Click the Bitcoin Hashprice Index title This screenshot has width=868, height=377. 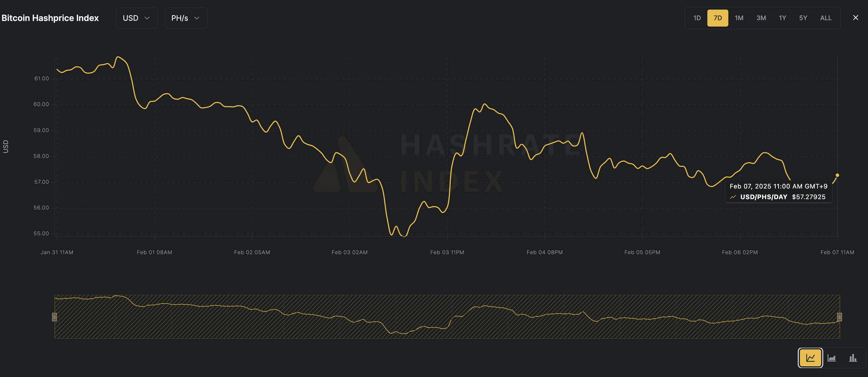50,18
